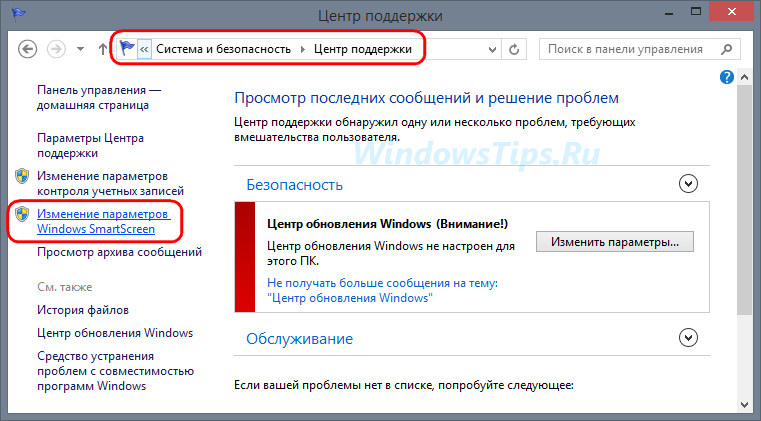
Task: Expand the 'Обслуживание' section chevron
Action: coord(688,337)
